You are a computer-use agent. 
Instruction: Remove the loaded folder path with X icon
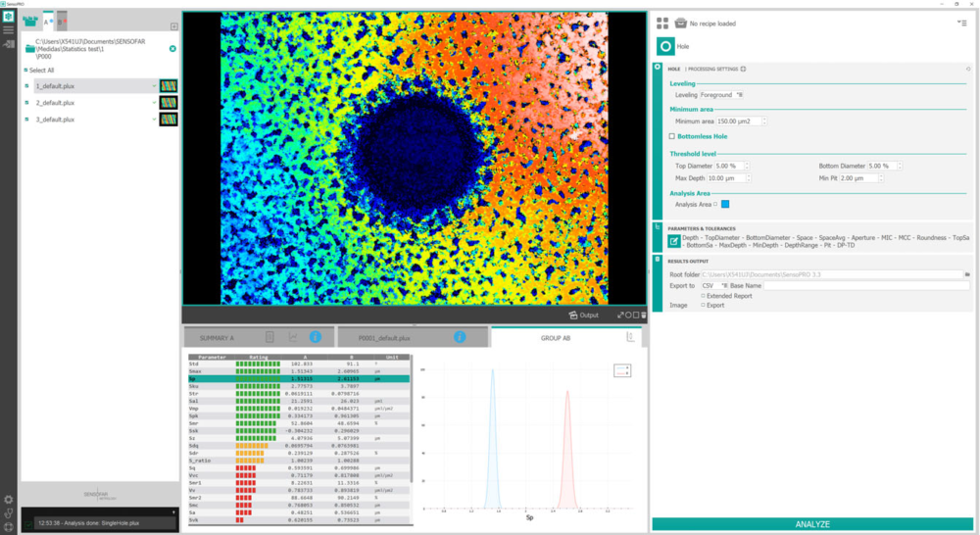point(172,48)
